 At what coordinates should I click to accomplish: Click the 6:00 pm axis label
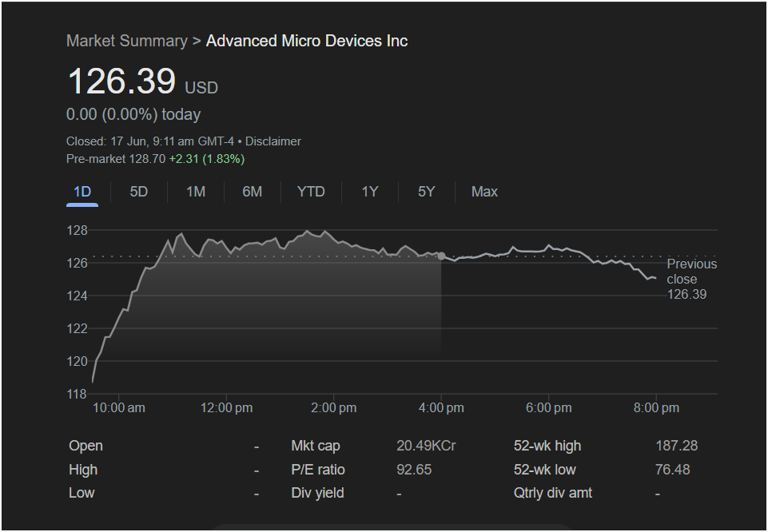548,408
